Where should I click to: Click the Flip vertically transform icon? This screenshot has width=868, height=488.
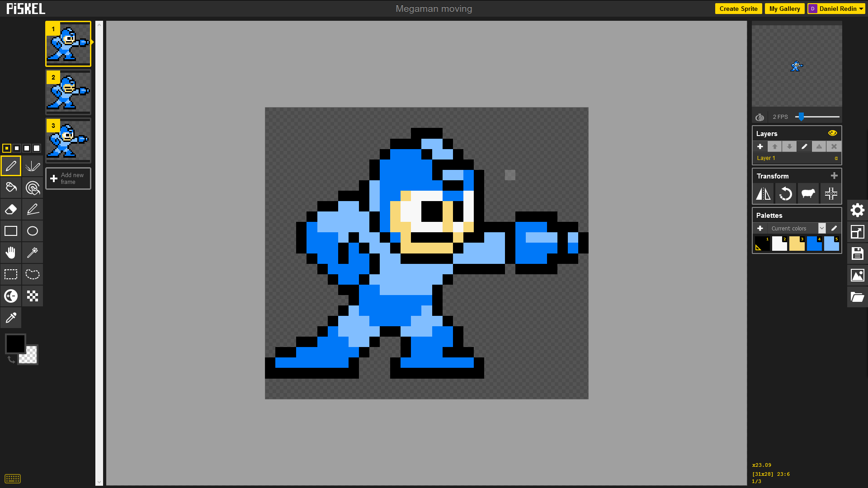pos(764,194)
